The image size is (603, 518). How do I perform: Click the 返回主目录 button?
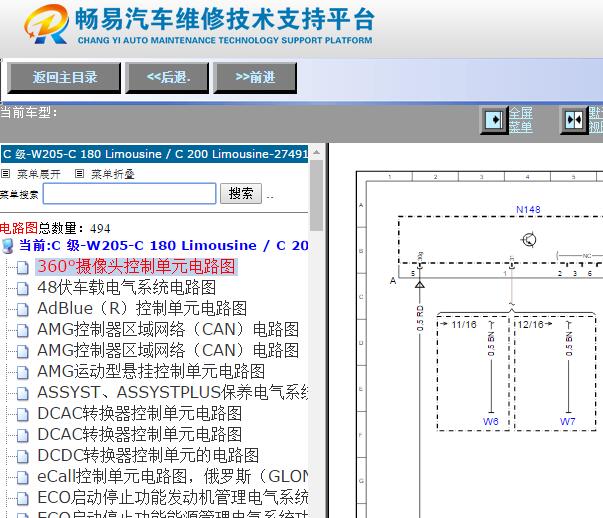(x=64, y=78)
